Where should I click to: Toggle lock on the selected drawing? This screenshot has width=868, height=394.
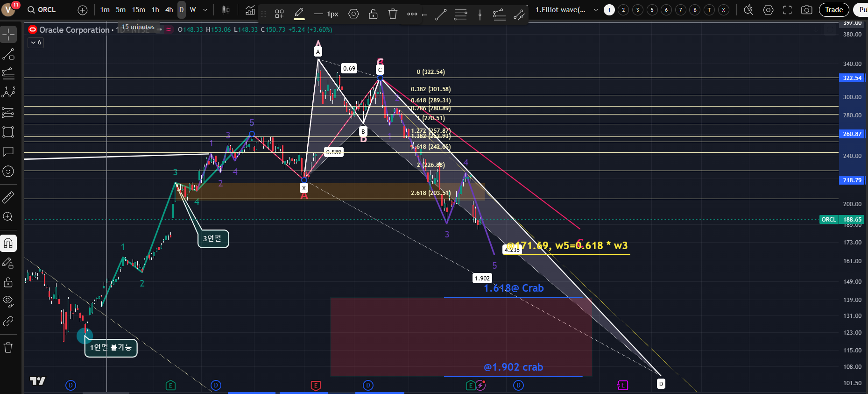click(373, 14)
